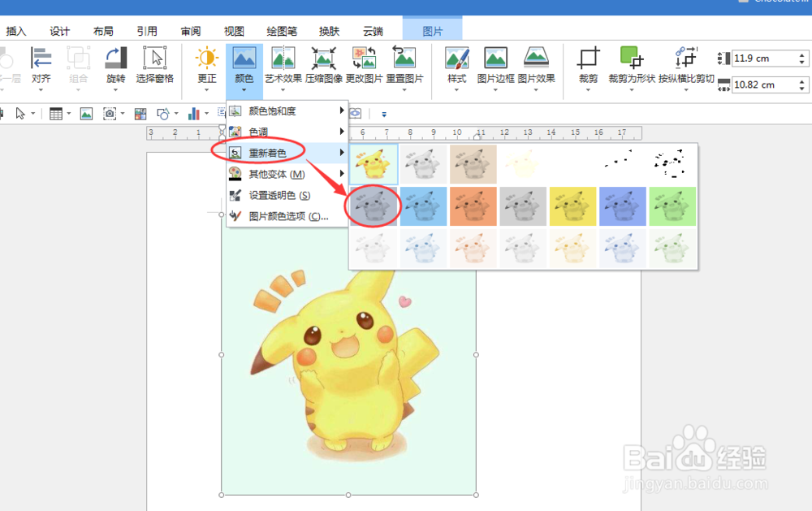812x511 pixels.
Task: Select the no-recolor original thumbnail
Action: [374, 164]
